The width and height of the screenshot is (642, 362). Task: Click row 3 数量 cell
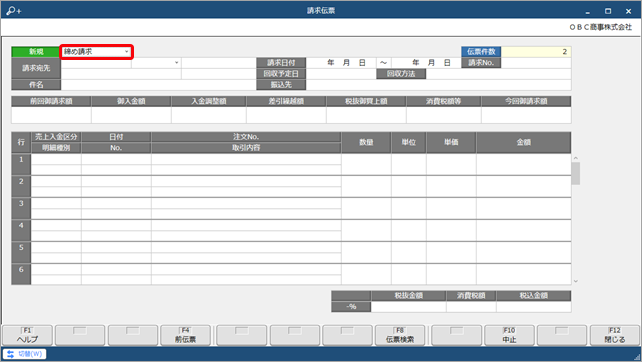coord(366,209)
